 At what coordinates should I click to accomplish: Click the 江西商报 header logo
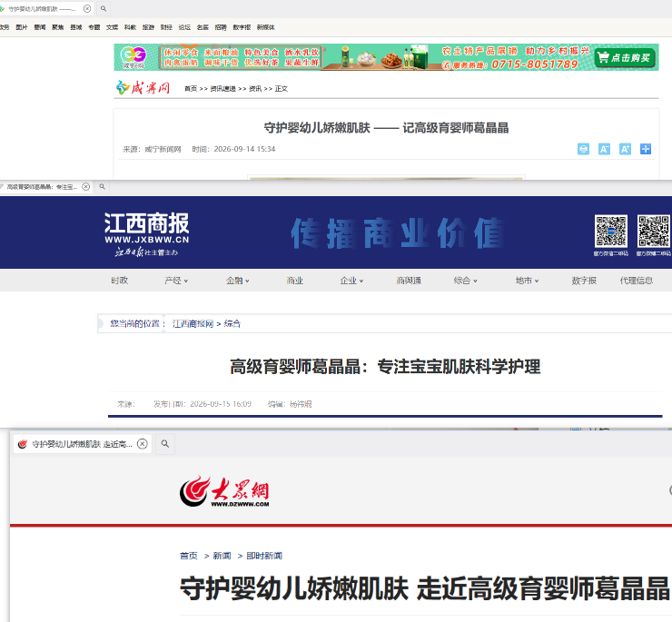tap(146, 233)
